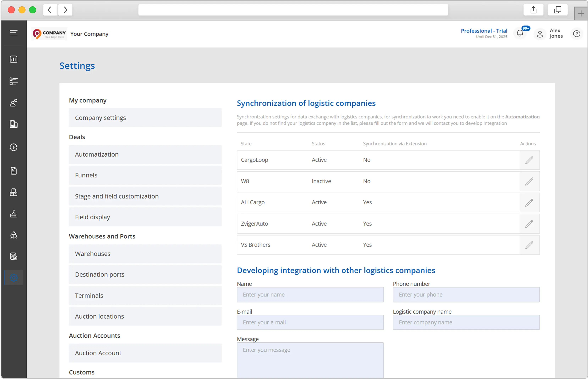This screenshot has height=379, width=588.
Task: Open Company settings menu item
Action: pyautogui.click(x=145, y=118)
